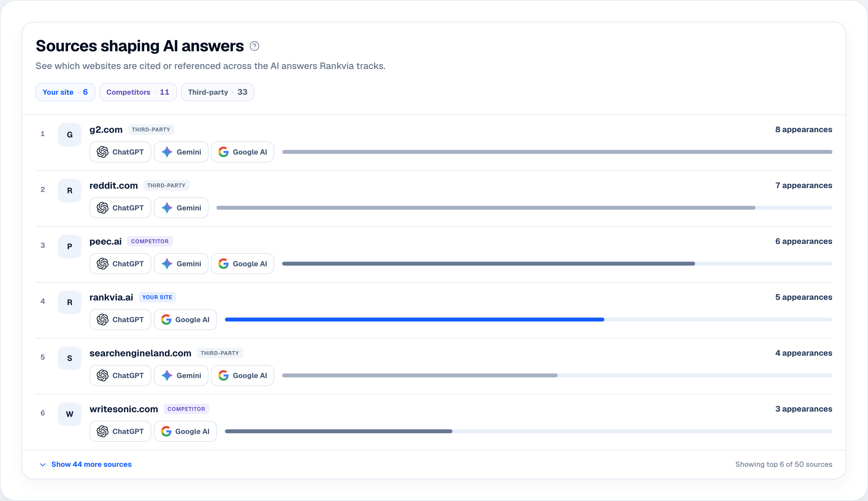The image size is (868, 501).
Task: Click ChatGPT chip in g2.com row
Action: click(x=120, y=152)
